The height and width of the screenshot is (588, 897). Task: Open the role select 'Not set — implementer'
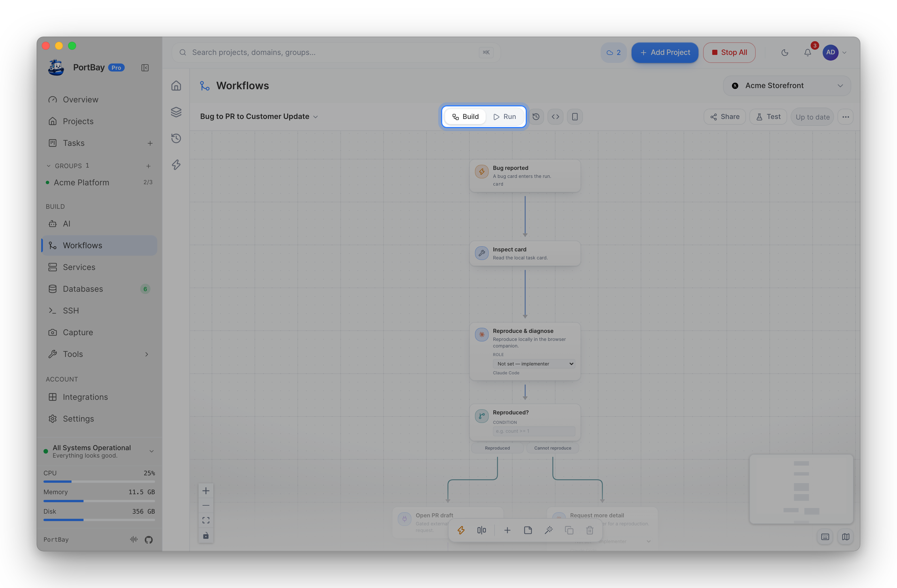(x=534, y=364)
